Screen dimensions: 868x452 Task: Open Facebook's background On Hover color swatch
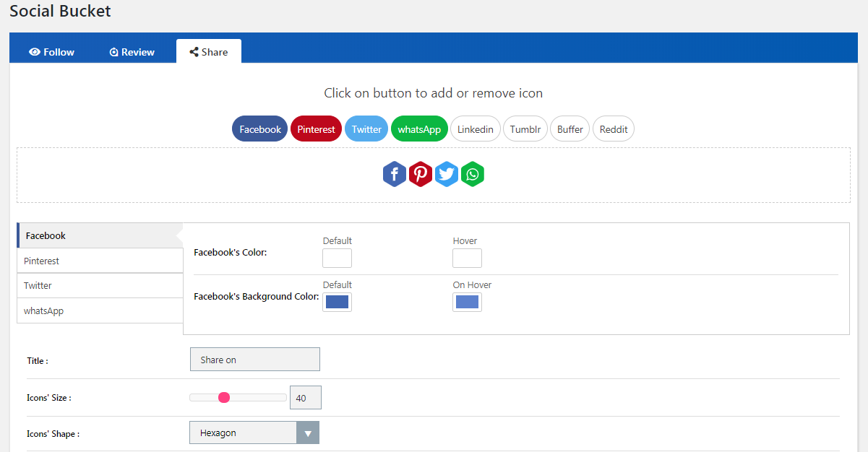pyautogui.click(x=467, y=302)
